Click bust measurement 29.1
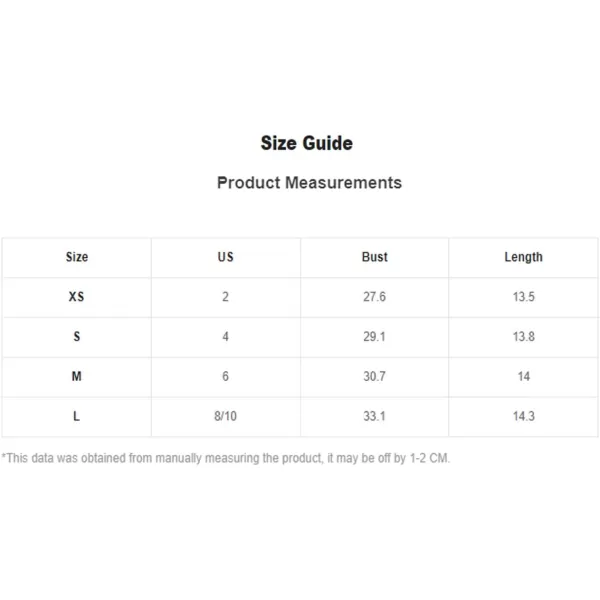 coord(374,336)
